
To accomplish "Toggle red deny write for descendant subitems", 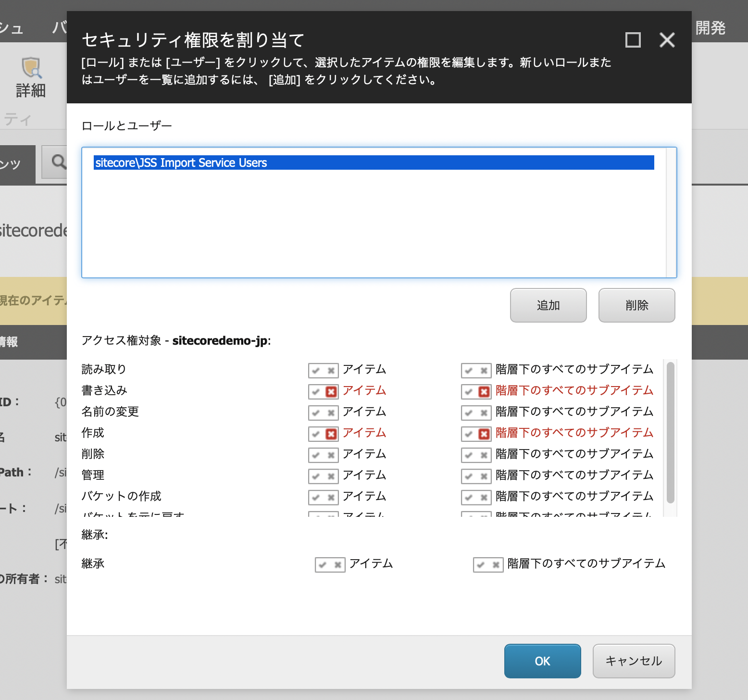I will click(x=484, y=392).
